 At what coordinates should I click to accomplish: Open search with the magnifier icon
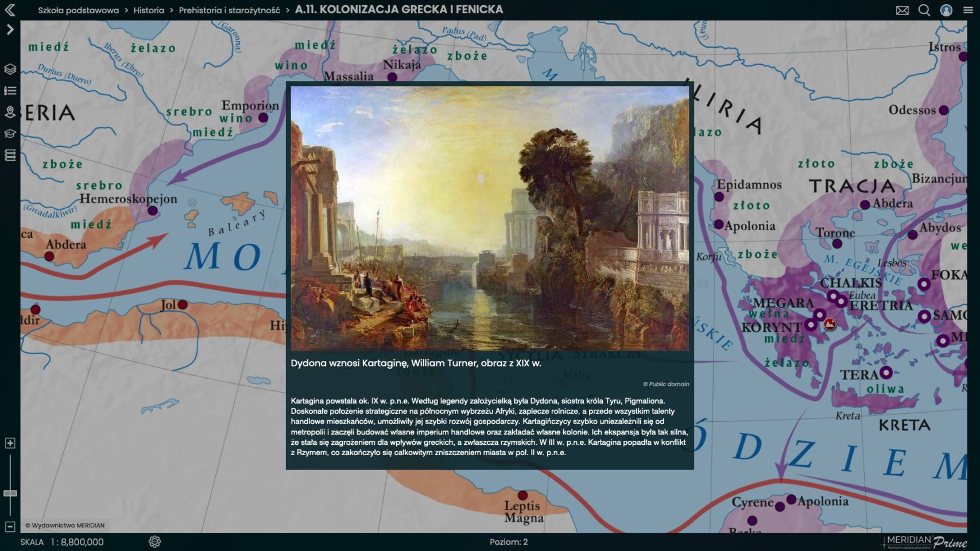(x=924, y=10)
